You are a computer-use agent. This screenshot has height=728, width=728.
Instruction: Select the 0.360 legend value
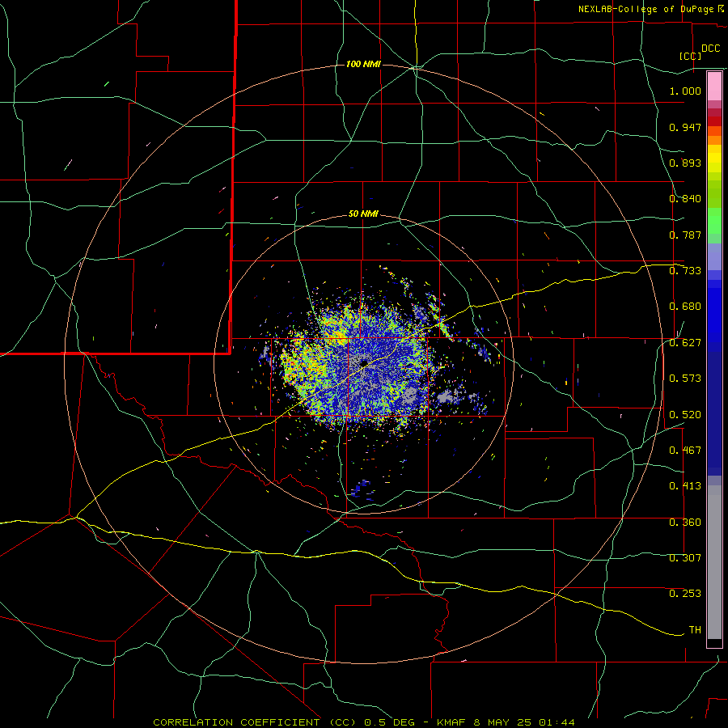685,523
